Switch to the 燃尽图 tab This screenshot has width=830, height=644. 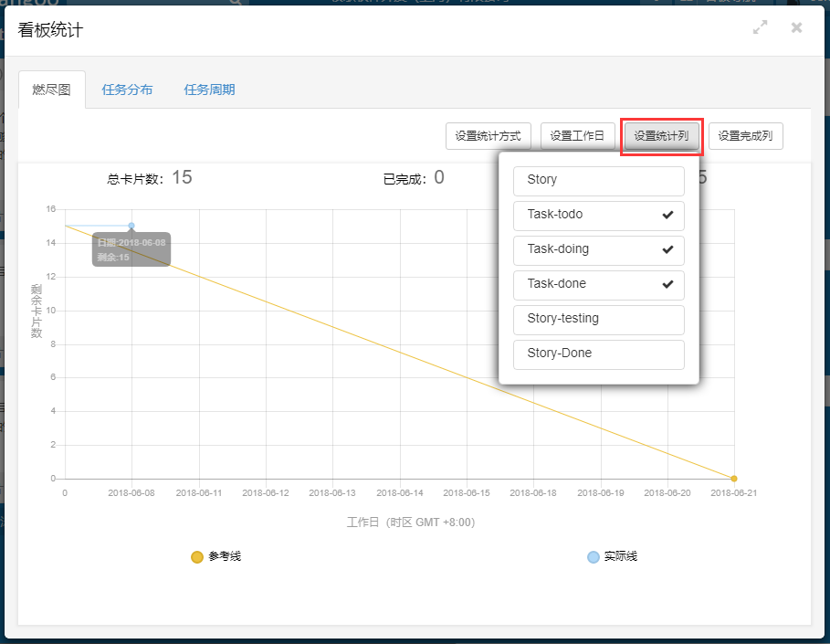[51, 90]
